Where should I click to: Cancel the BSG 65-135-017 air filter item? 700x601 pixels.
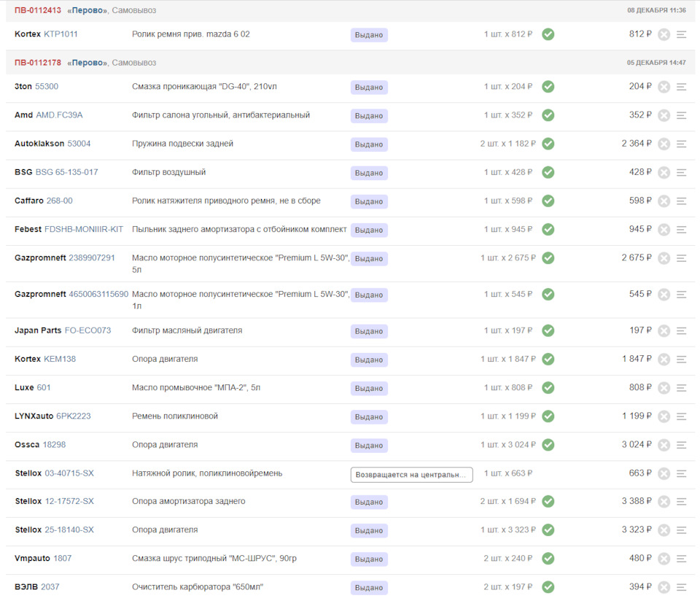pyautogui.click(x=664, y=172)
